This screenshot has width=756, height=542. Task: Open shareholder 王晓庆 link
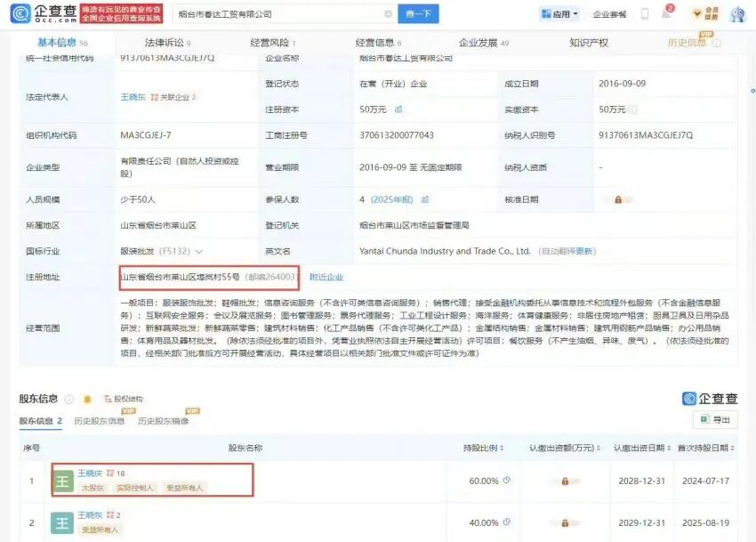click(90, 473)
